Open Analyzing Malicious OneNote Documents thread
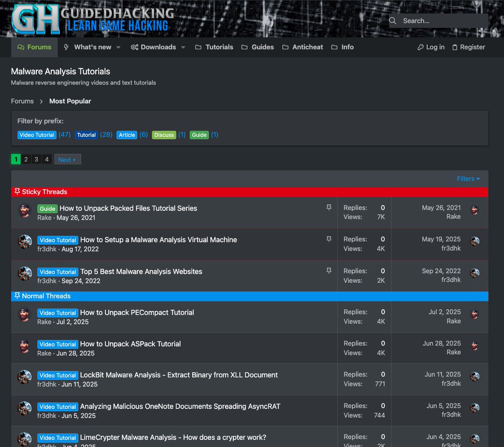This screenshot has width=504, height=447. (180, 406)
